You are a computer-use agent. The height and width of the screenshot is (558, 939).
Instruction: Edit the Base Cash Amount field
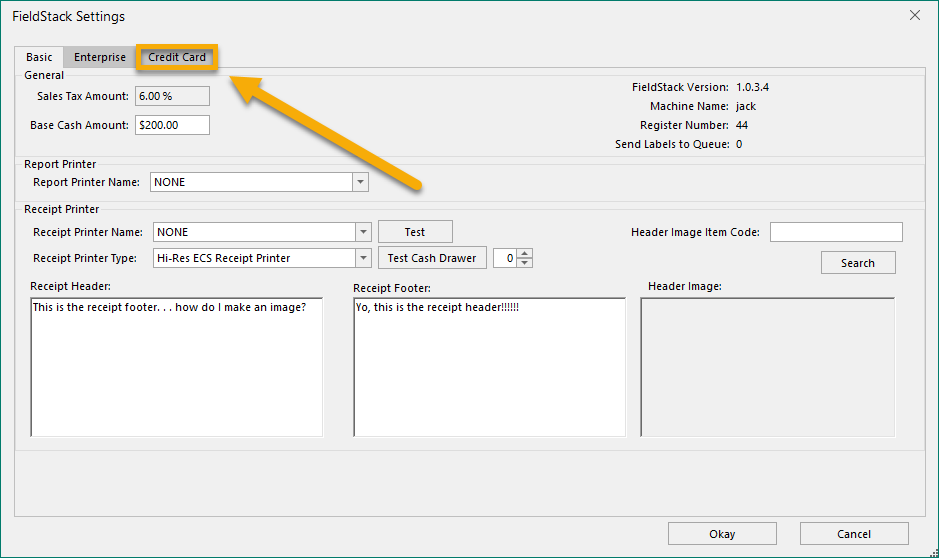pos(172,125)
